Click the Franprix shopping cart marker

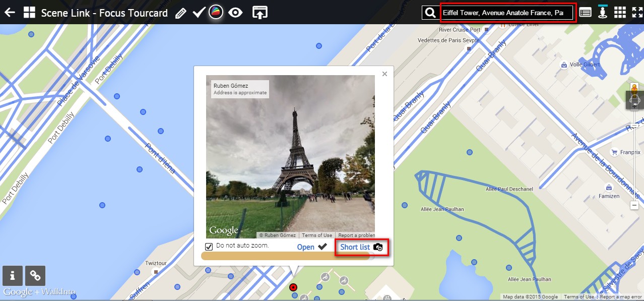point(614,152)
